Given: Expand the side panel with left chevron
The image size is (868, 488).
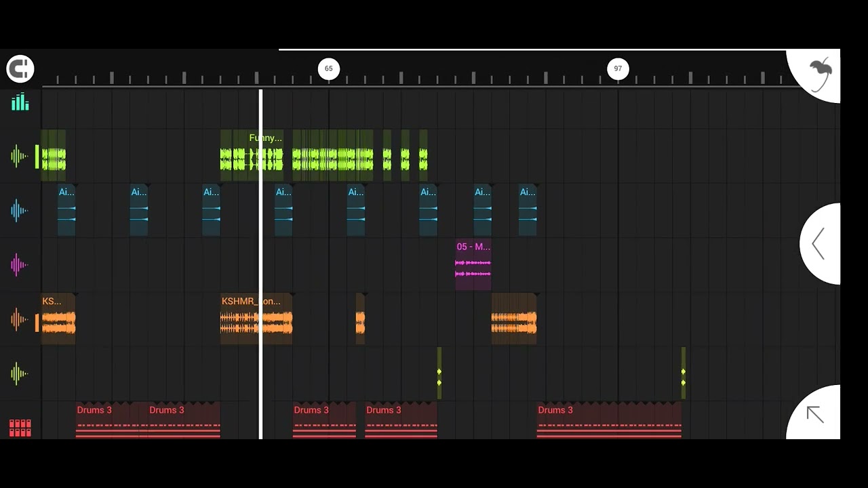Looking at the screenshot, I should pos(818,243).
